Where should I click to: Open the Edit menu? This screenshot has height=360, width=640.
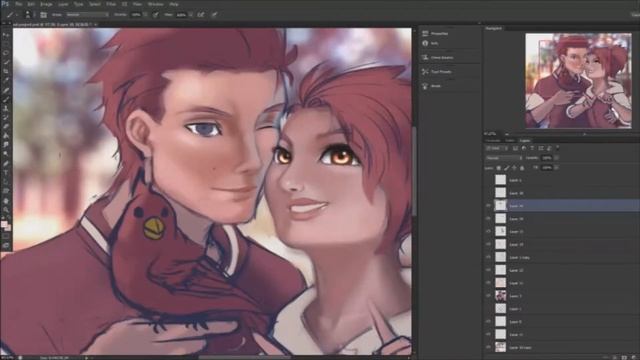(x=31, y=4)
